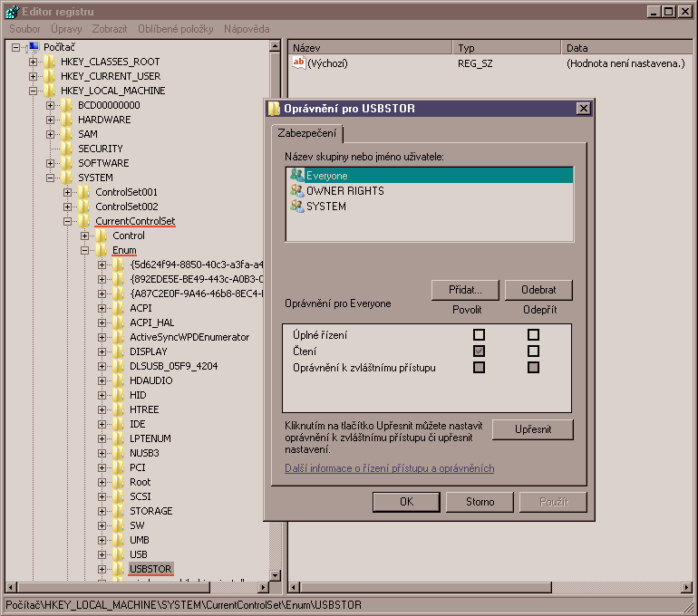698x616 pixels.
Task: Click the (Výchozí) string value icon
Action: pyautogui.click(x=299, y=63)
